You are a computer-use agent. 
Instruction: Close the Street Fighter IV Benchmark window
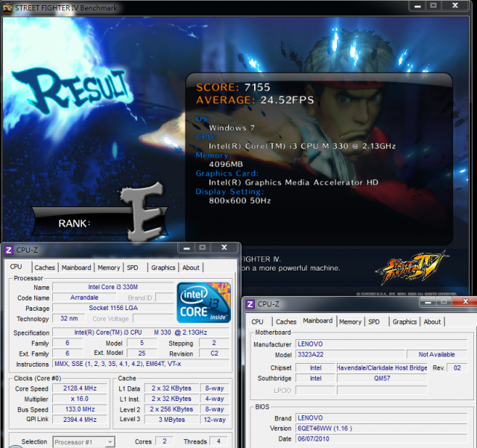[x=455, y=6]
